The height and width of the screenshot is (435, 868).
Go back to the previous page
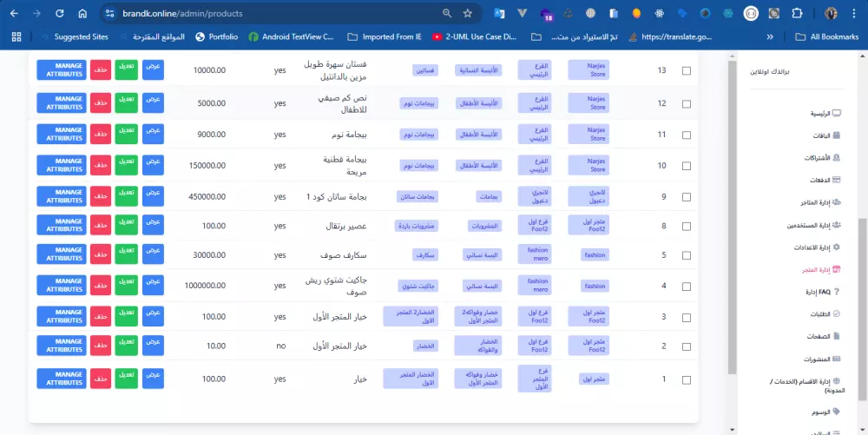[x=15, y=13]
